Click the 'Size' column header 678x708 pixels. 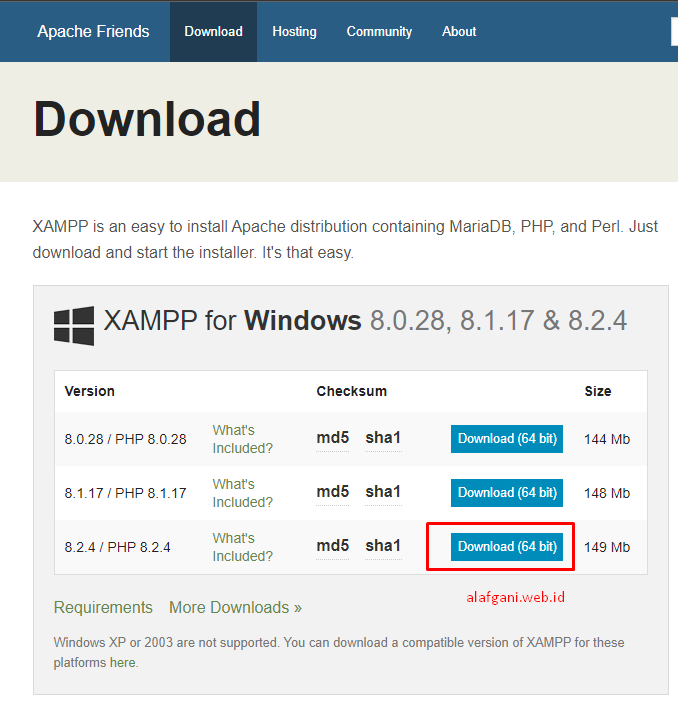[598, 391]
